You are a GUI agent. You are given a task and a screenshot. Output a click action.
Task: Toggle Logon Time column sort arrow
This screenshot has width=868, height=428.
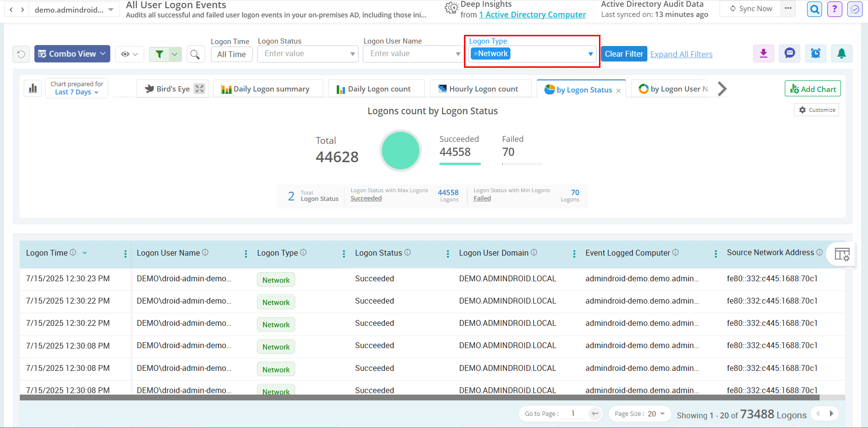pyautogui.click(x=85, y=253)
